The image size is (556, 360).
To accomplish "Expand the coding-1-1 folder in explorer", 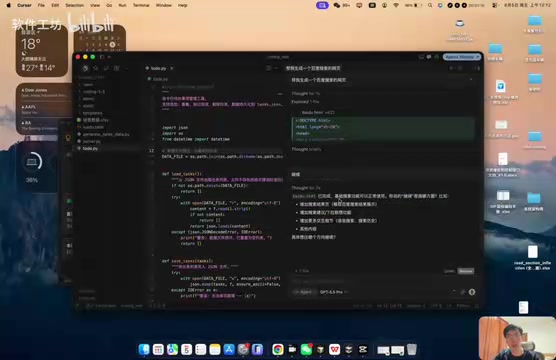I will [x=94, y=92].
